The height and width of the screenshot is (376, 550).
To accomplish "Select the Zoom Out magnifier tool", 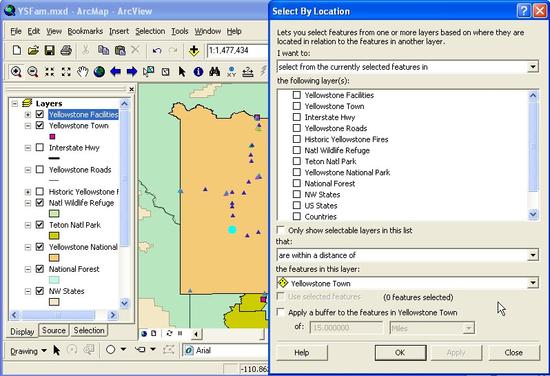I will pyautogui.click(x=33, y=72).
